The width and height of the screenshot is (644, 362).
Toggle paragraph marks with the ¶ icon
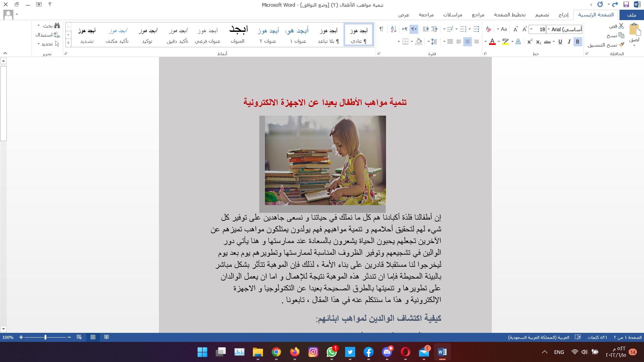pos(381,29)
